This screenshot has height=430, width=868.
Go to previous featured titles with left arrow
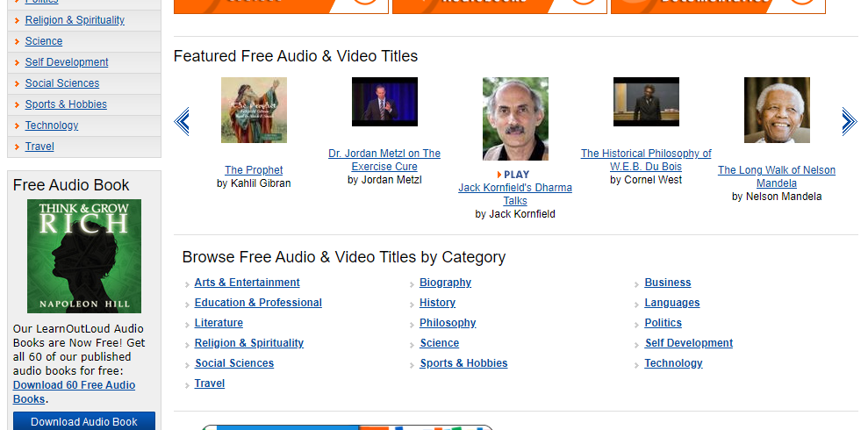pyautogui.click(x=182, y=121)
